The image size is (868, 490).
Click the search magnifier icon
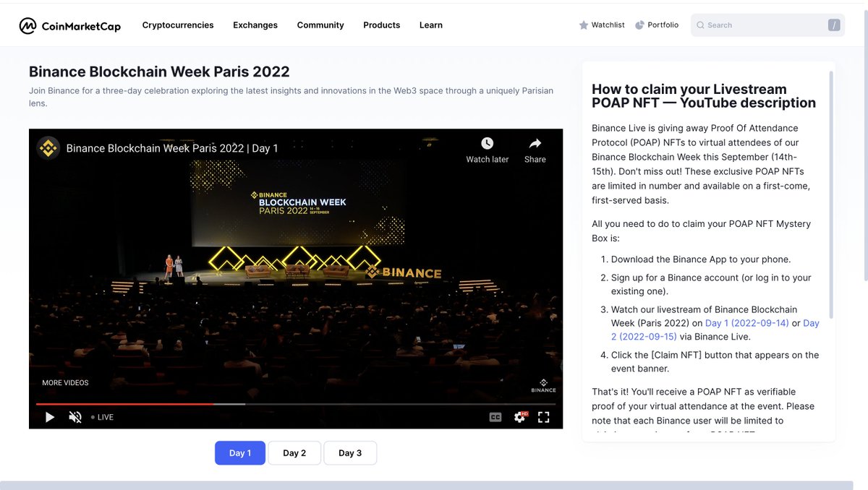point(700,25)
